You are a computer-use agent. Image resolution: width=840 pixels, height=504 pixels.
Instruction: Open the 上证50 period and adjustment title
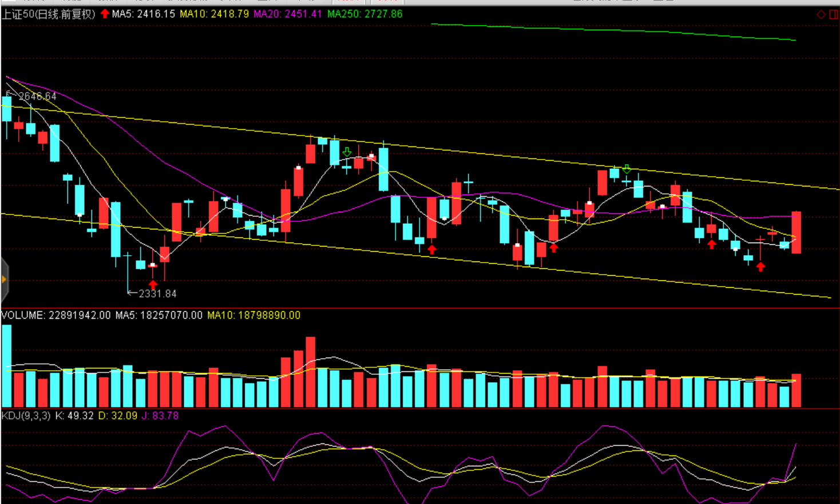(49, 14)
